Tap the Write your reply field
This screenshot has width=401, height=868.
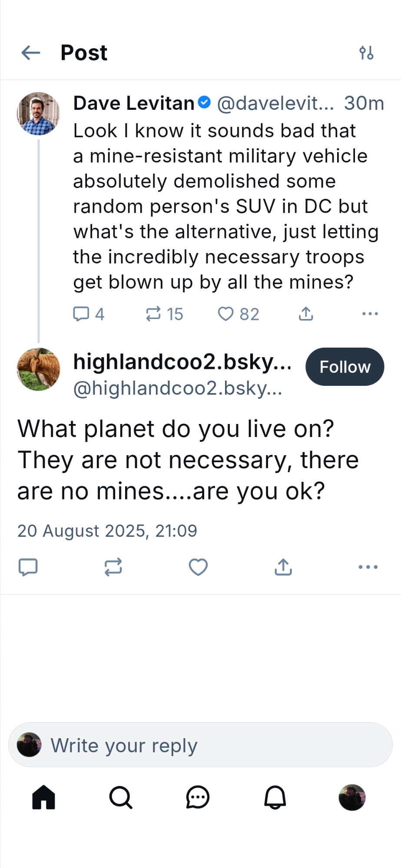200,745
